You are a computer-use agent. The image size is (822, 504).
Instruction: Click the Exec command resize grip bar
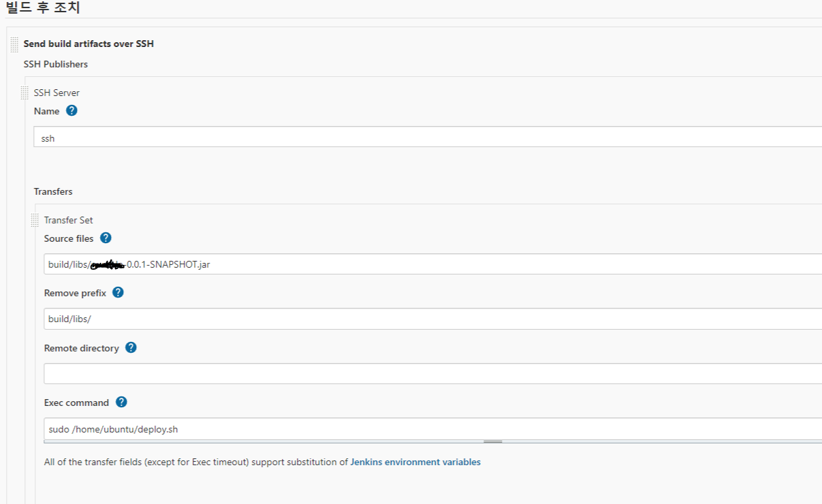[x=492, y=442]
